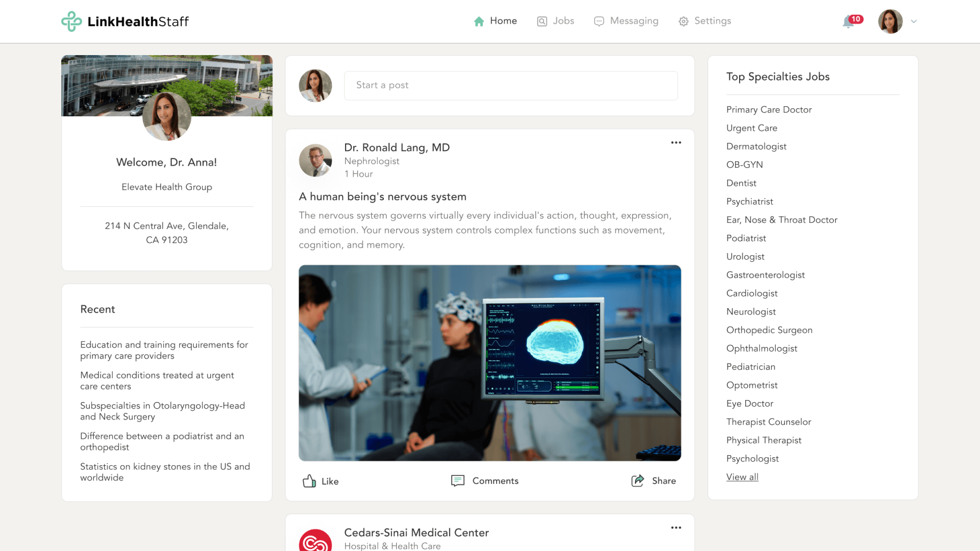Click the Jobs navigation icon
The height and width of the screenshot is (551, 980).
(542, 21)
